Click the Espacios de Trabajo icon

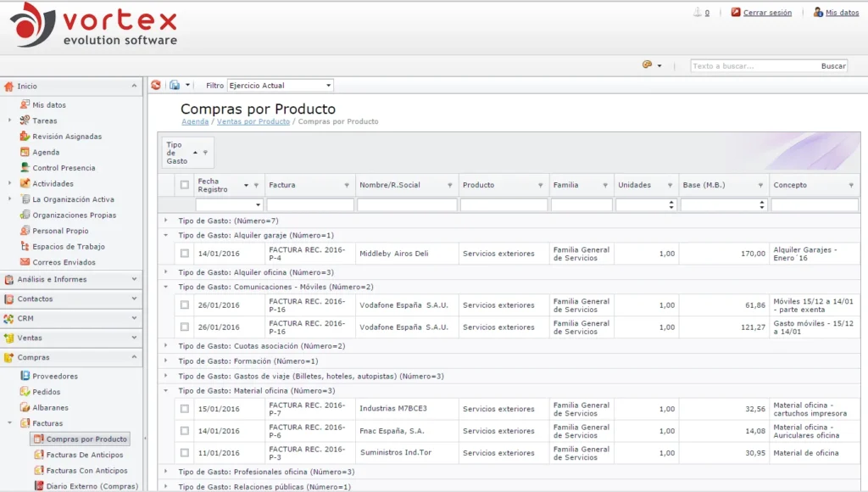pyautogui.click(x=25, y=246)
